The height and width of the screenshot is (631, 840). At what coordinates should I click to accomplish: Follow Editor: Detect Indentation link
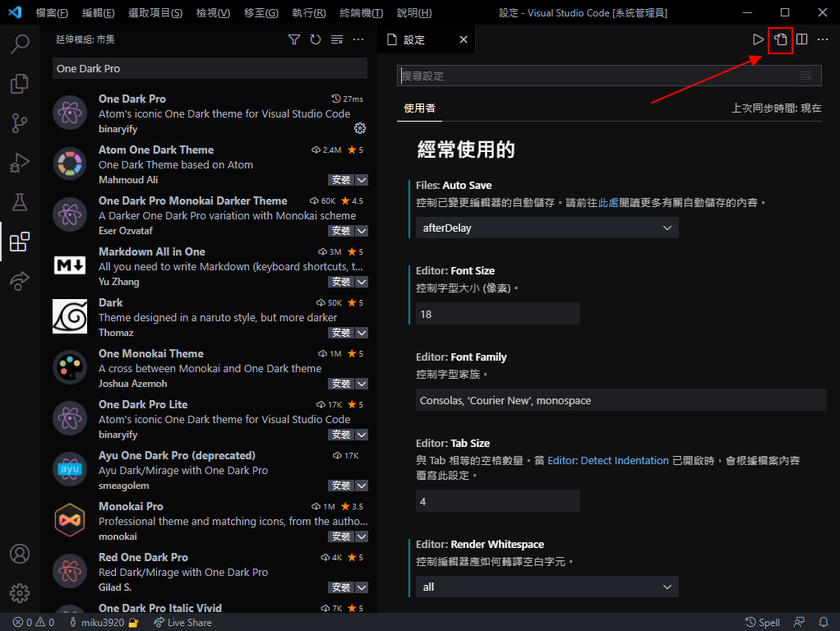608,461
